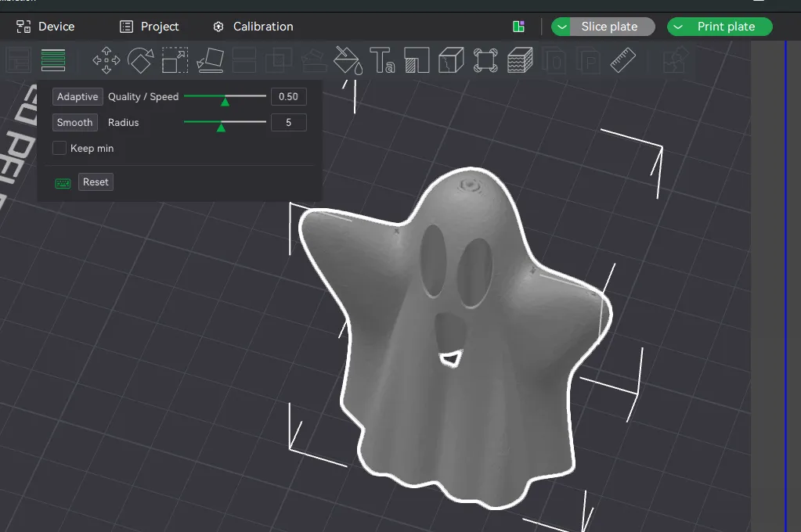Click the dimmed painting tool before bucket

click(314, 60)
